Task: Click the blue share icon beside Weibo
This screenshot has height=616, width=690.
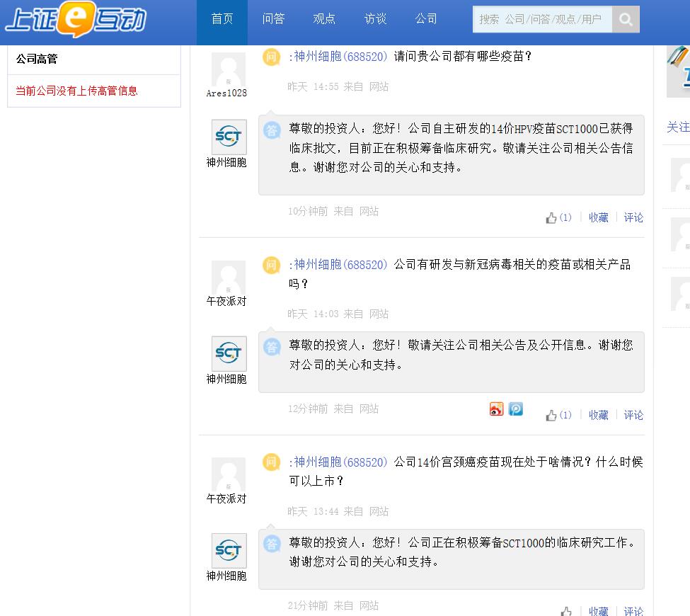Action: 516,409
